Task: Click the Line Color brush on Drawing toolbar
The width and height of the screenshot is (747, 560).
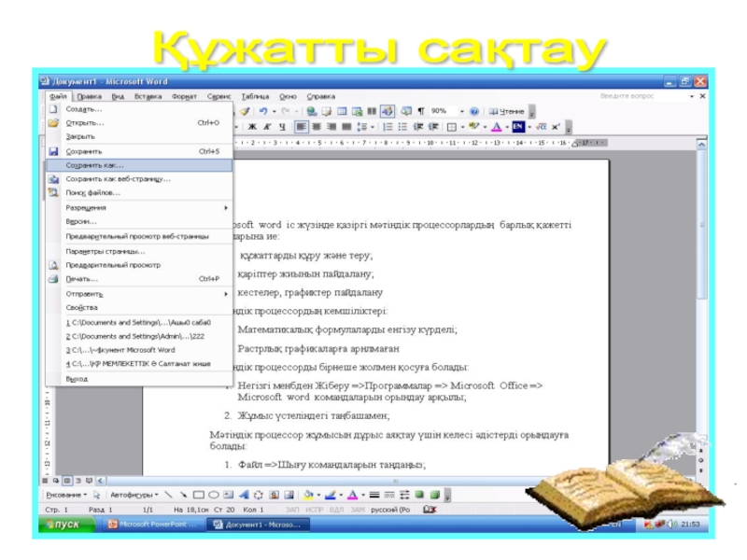Action: click(x=330, y=495)
